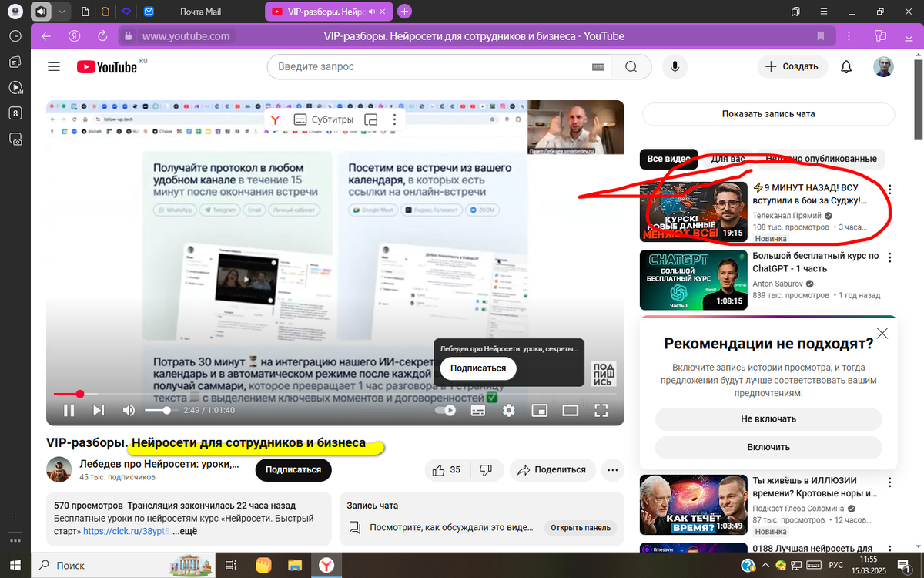Image resolution: width=924 pixels, height=578 pixels.
Task: Toggle browser sound with top-left speaker button
Action: coord(40,12)
